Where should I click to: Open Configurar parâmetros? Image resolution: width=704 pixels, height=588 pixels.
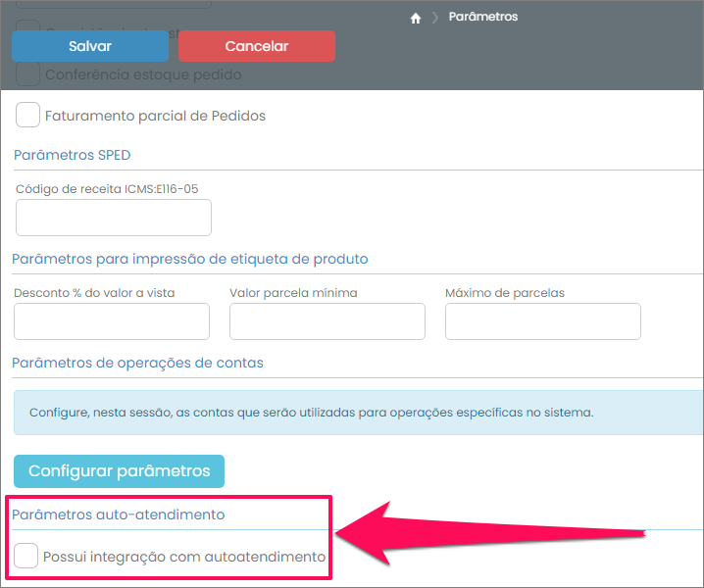(119, 470)
